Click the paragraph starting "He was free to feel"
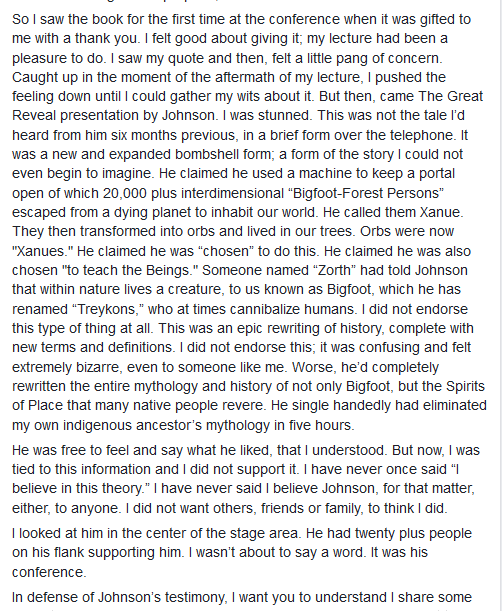 coord(246,479)
